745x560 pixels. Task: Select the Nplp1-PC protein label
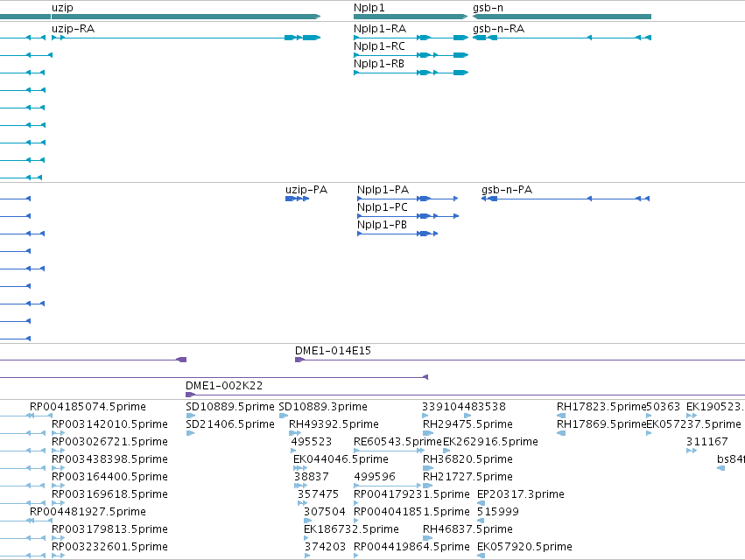(x=383, y=207)
